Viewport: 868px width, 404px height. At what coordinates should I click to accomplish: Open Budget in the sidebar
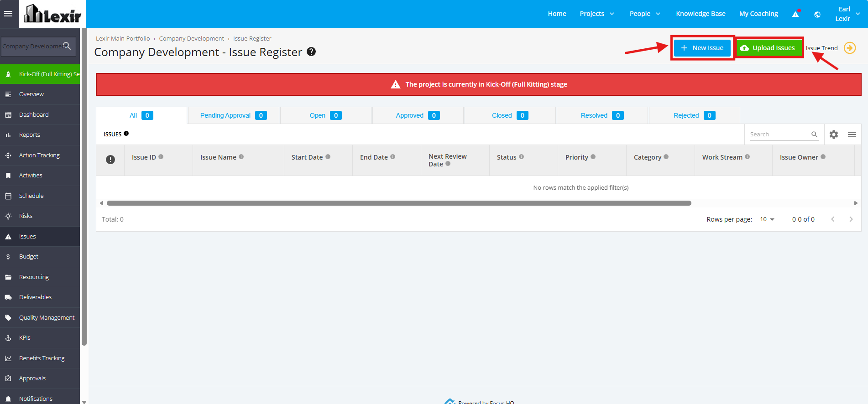click(40, 257)
